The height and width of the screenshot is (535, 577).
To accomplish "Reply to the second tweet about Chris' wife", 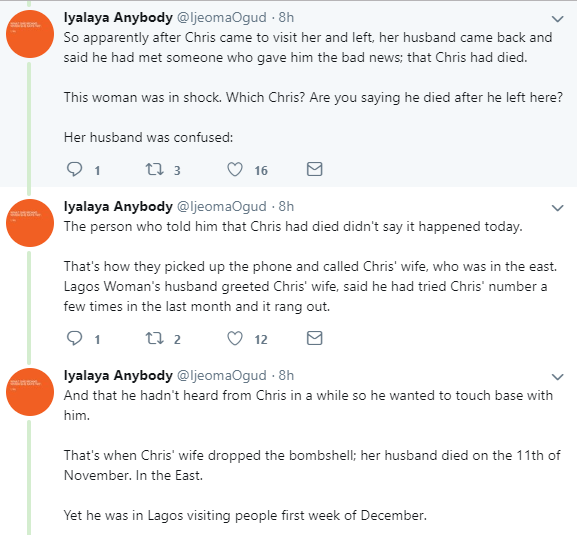I will pyautogui.click(x=74, y=339).
